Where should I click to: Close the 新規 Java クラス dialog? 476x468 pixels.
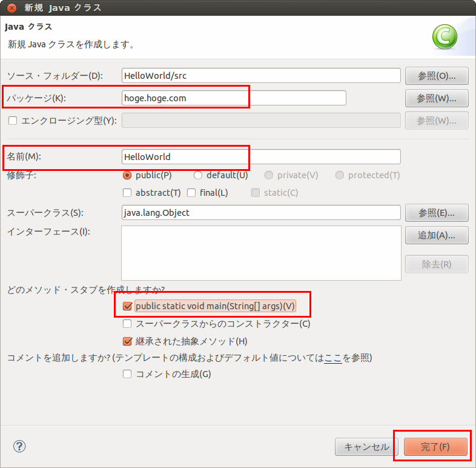(12, 8)
